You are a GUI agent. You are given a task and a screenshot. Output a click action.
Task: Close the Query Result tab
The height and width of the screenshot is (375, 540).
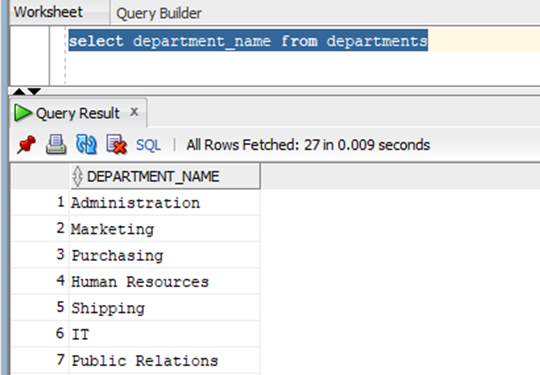pyautogui.click(x=134, y=112)
